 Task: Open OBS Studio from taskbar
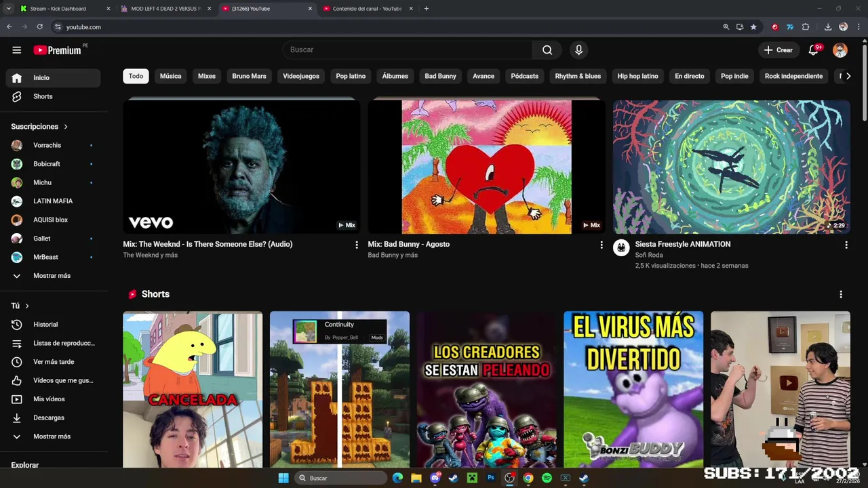coord(509,479)
